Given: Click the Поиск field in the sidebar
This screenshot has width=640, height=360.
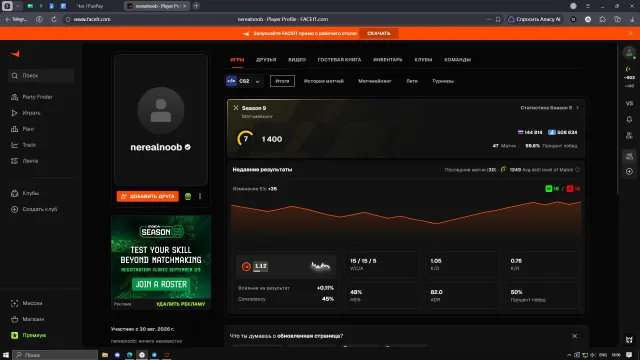Looking at the screenshot, I should click(x=41, y=76).
